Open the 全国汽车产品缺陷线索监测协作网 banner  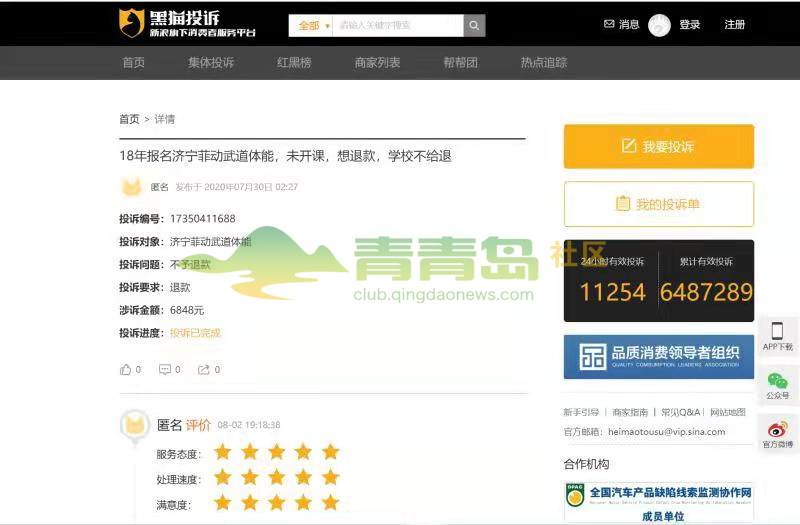pos(659,503)
